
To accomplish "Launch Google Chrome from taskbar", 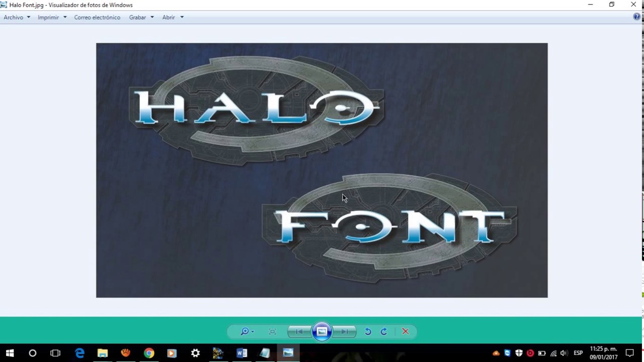I will pyautogui.click(x=149, y=353).
